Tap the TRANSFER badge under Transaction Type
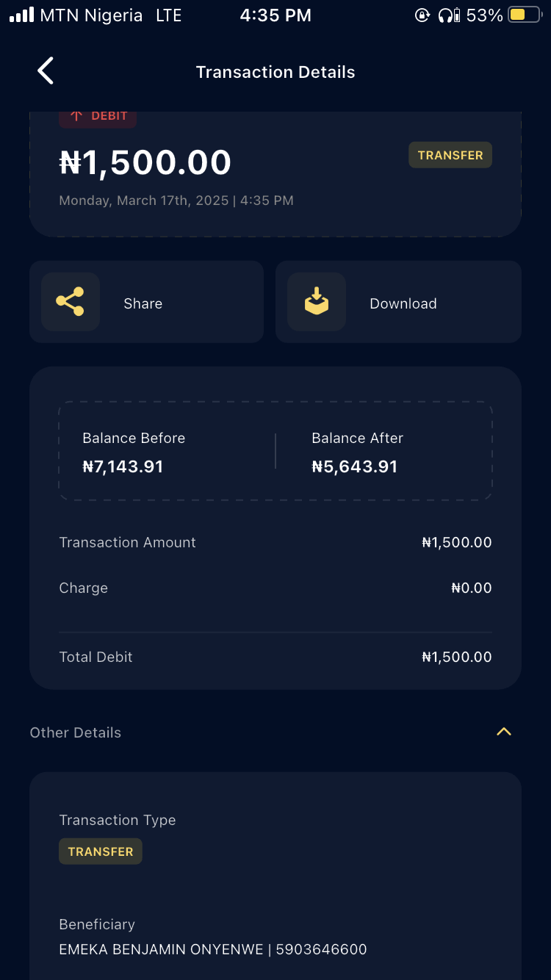This screenshot has height=980, width=551. [x=101, y=851]
